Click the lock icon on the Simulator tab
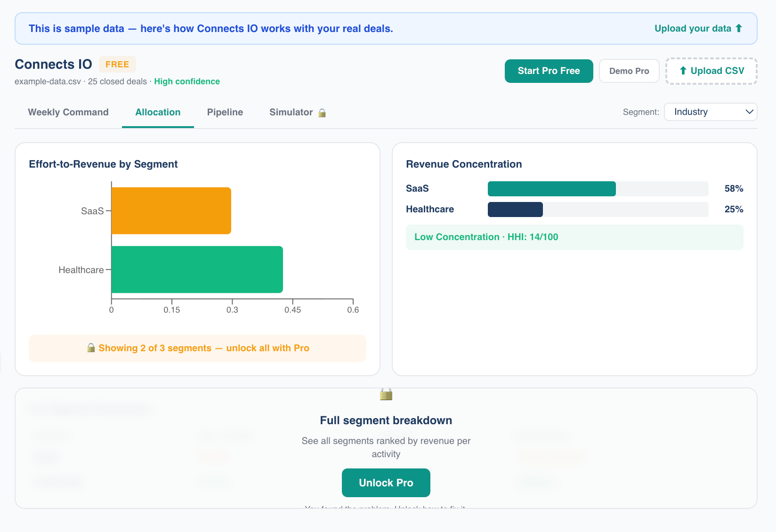This screenshot has height=532, width=776. pyautogui.click(x=322, y=113)
